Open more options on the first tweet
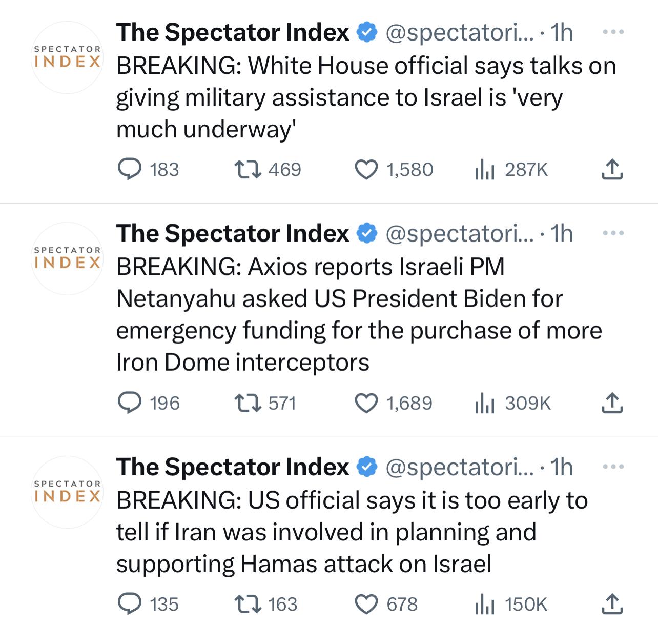The width and height of the screenshot is (658, 644). 613,32
